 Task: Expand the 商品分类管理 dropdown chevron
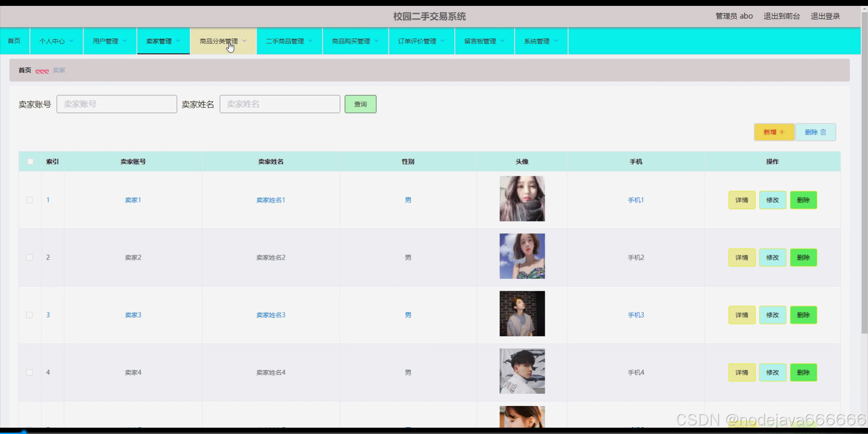coord(245,41)
